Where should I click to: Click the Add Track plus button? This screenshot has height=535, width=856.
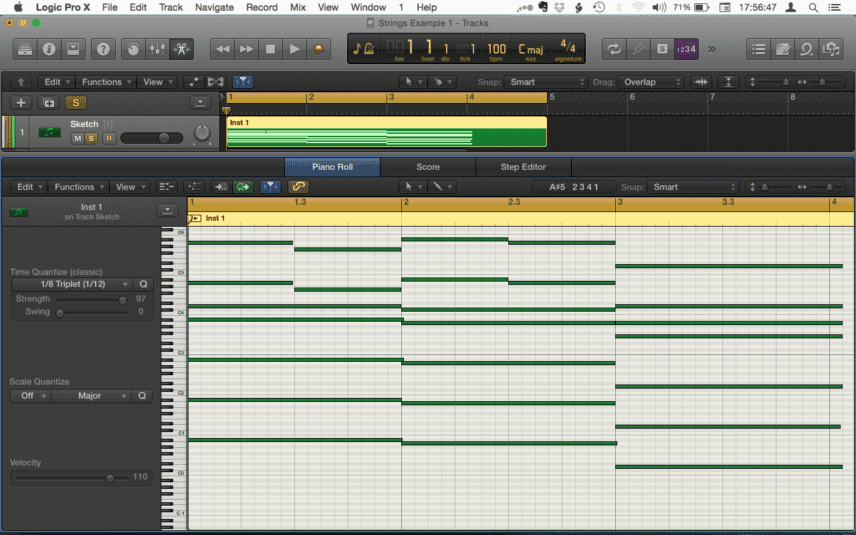coord(21,103)
